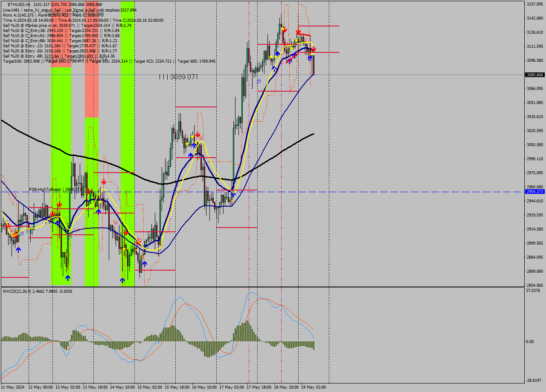
Task: Click the 11 May 2024 date label
Action: [13, 388]
